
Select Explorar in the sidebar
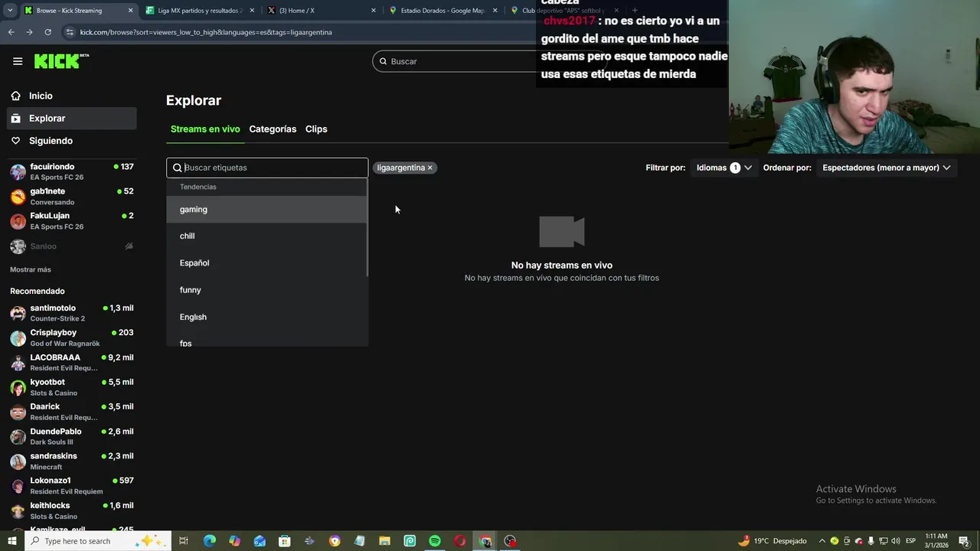[x=72, y=119]
